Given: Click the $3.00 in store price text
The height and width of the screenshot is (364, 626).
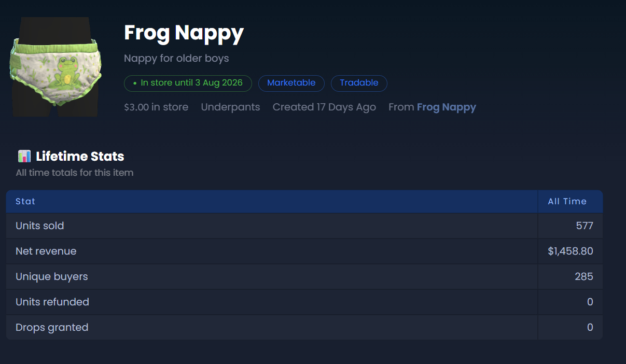Looking at the screenshot, I should point(156,107).
